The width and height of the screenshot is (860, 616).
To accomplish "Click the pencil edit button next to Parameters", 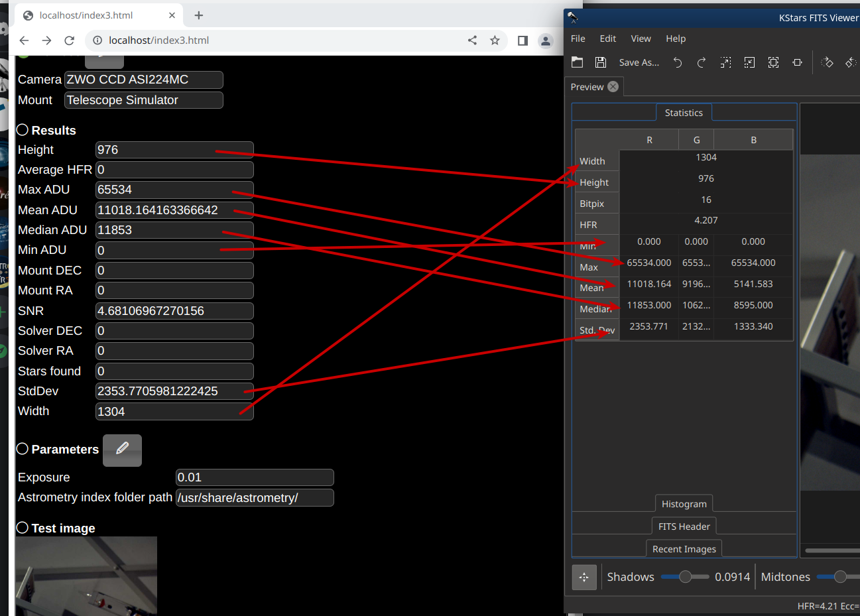I will point(122,450).
